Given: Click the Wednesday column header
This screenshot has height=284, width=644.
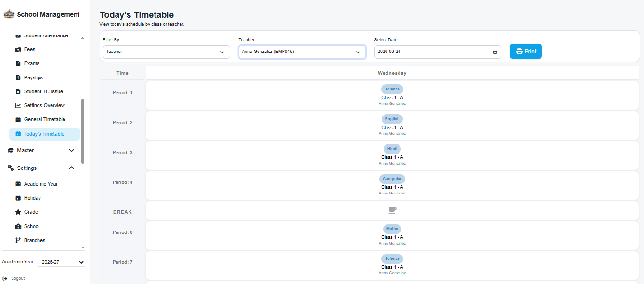Looking at the screenshot, I should (392, 73).
